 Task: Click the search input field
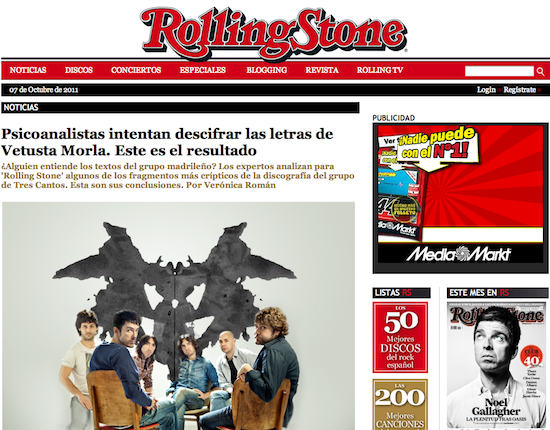coord(499,71)
